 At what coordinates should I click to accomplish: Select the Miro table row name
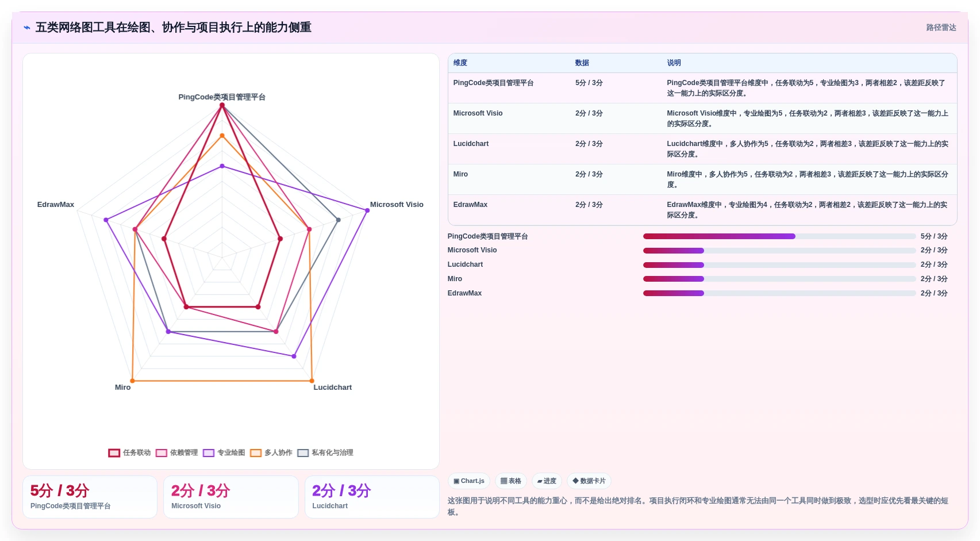(x=460, y=175)
